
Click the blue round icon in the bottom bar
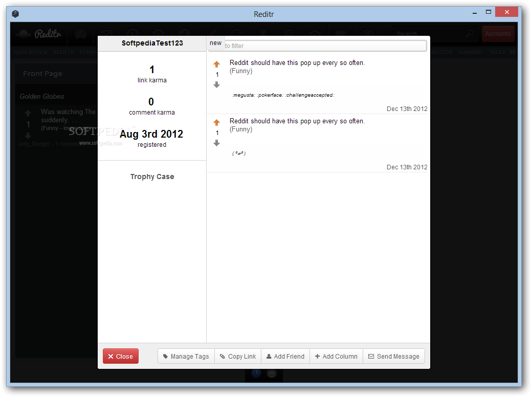[256, 373]
